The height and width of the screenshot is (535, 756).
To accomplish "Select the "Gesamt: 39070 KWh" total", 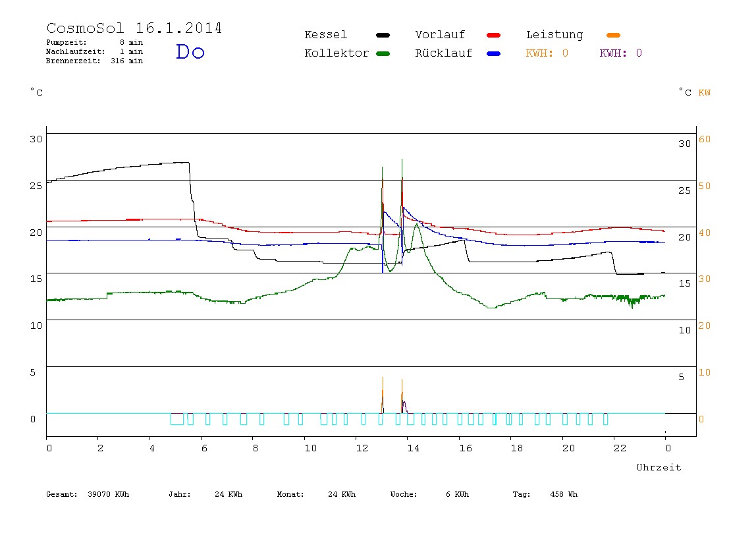I will click(88, 494).
